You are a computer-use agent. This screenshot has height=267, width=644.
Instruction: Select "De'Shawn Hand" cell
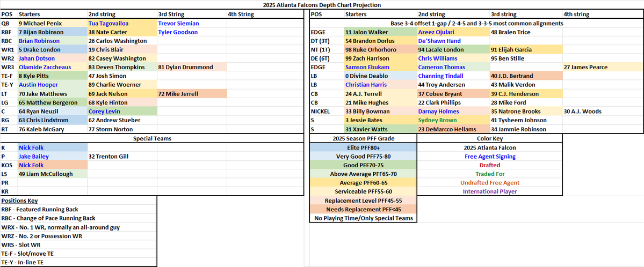(x=453, y=41)
